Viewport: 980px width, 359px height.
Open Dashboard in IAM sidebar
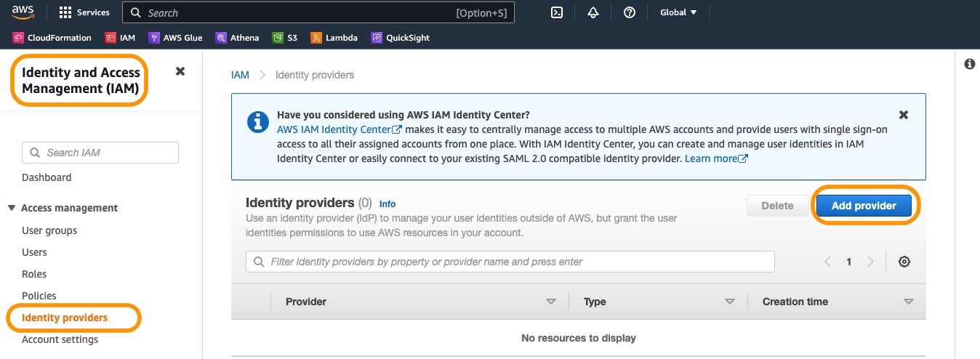pyautogui.click(x=47, y=177)
